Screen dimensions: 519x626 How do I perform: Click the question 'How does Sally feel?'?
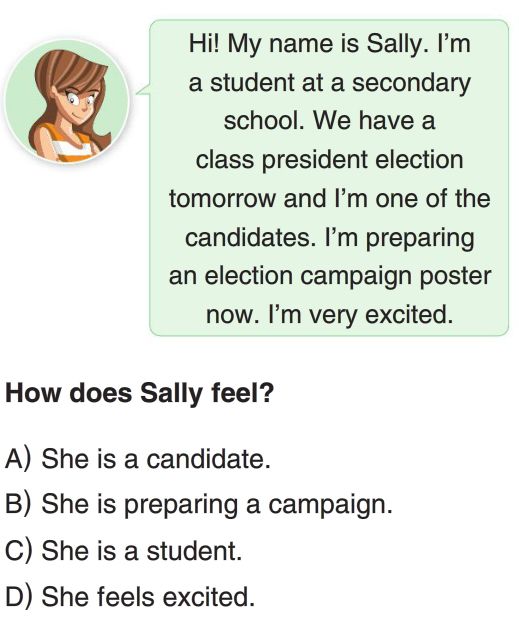(x=139, y=394)
